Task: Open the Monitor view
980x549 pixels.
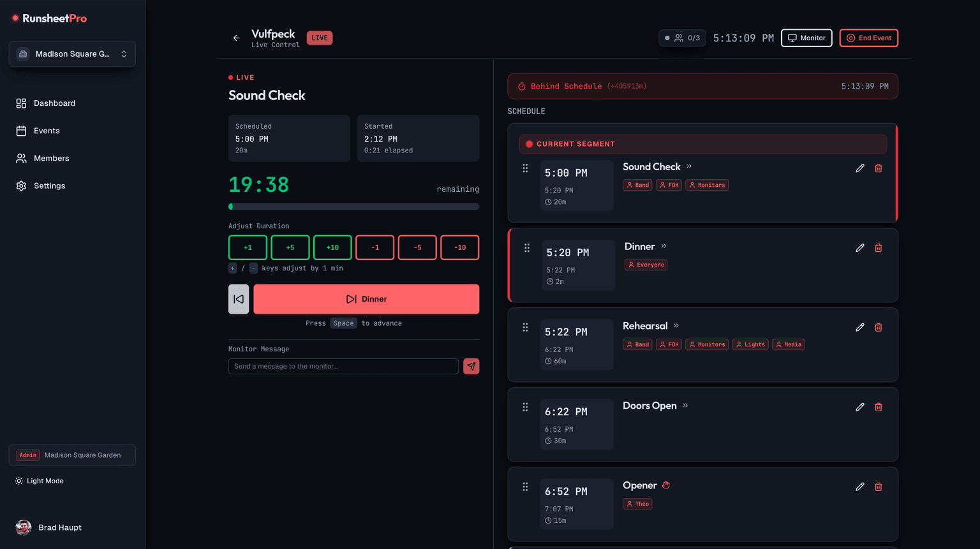Action: click(806, 38)
